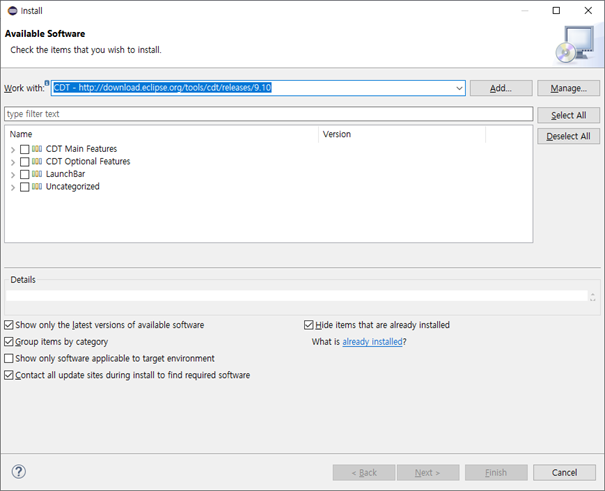This screenshot has height=491, width=605.
Task: Open the already installed link
Action: click(372, 342)
